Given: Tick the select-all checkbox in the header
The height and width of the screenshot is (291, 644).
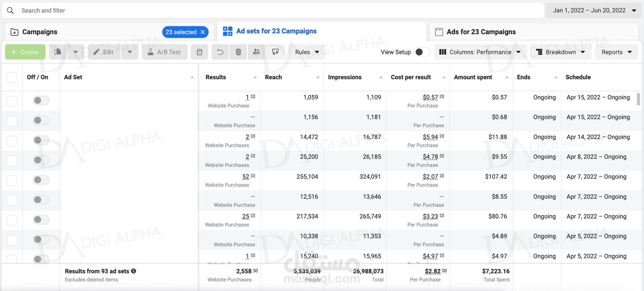Looking at the screenshot, I should (12, 77).
